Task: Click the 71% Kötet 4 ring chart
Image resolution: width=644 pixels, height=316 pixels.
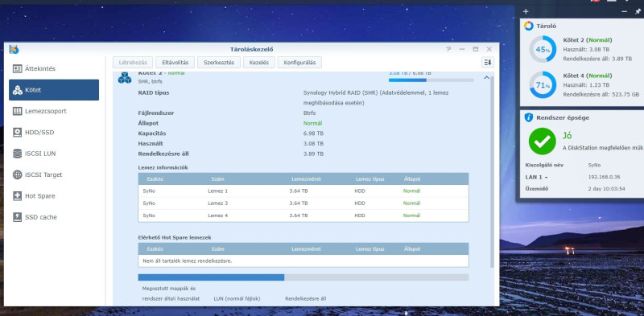Action: (x=543, y=85)
